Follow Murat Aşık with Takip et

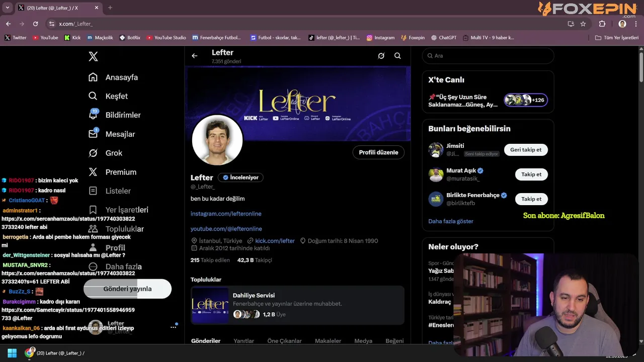click(x=531, y=174)
